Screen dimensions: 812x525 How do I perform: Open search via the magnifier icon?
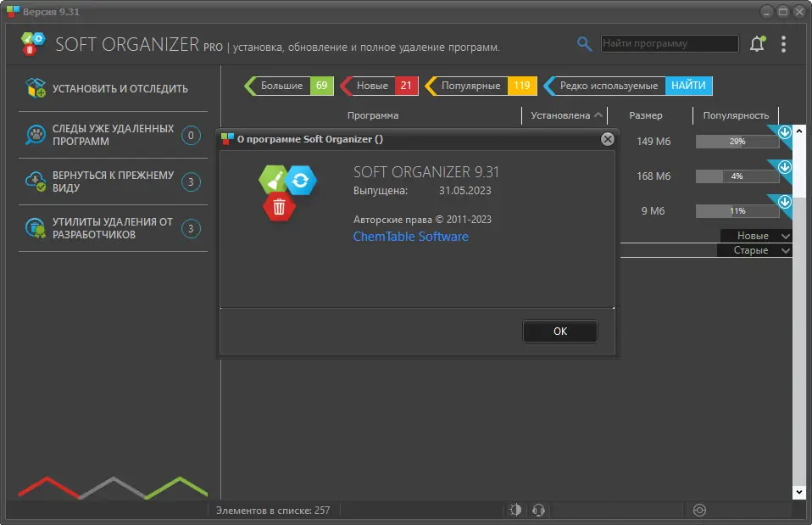point(584,42)
